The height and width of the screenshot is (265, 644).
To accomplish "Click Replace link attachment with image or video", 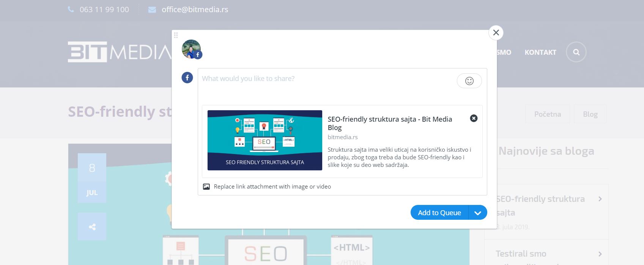I will pos(272,187).
